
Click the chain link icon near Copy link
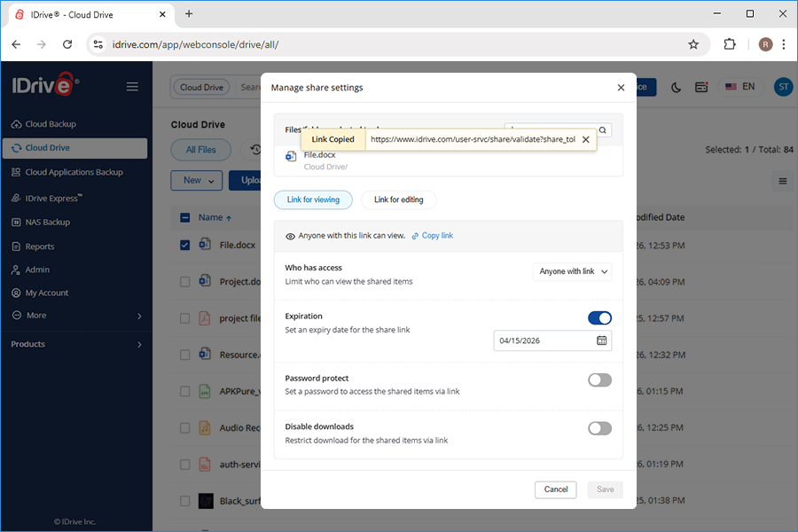click(415, 236)
